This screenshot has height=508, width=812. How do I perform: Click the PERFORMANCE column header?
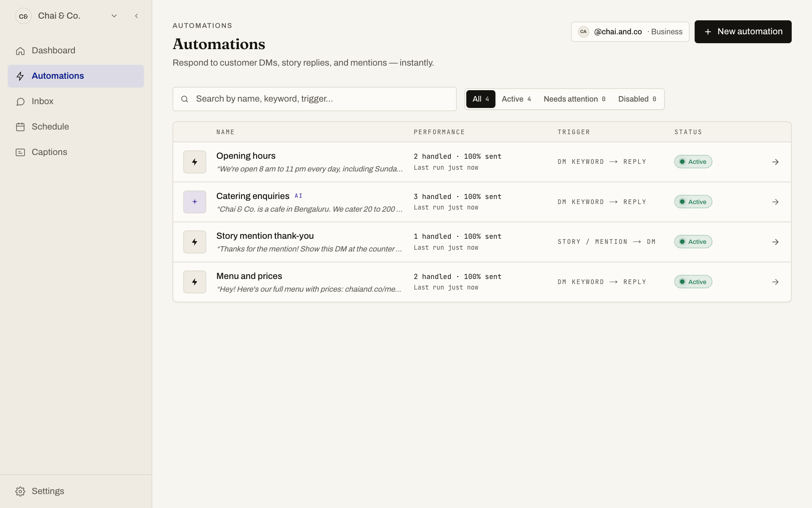pos(439,133)
